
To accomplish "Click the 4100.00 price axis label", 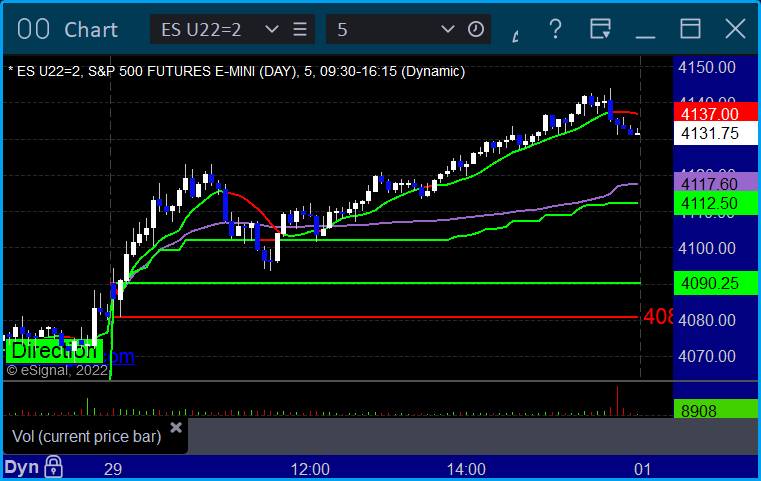I will (707, 248).
